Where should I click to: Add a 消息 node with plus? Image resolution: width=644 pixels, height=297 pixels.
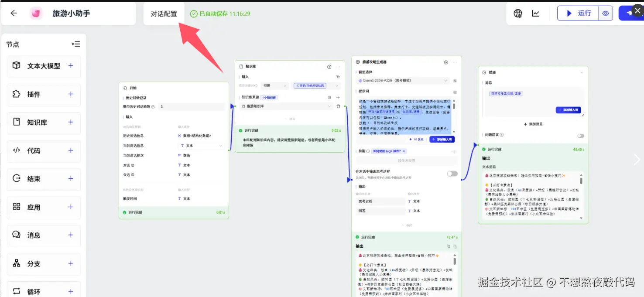tap(71, 235)
